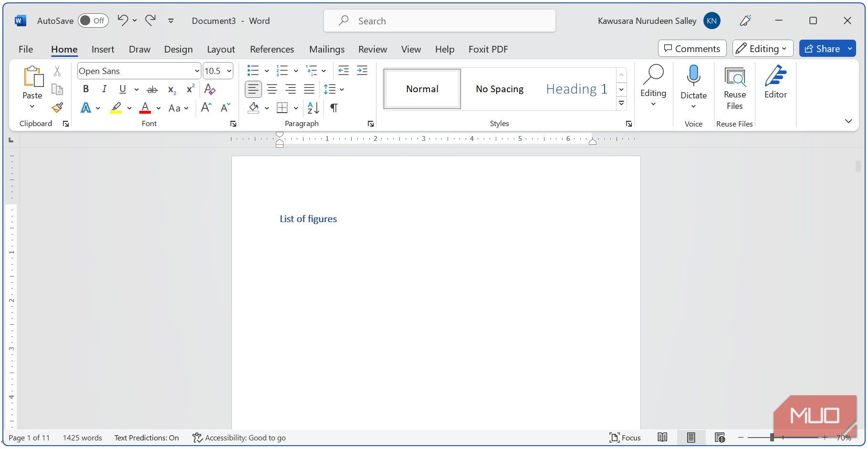868x449 pixels.
Task: Click the 'List of figures' heading text
Action: pyautogui.click(x=308, y=219)
